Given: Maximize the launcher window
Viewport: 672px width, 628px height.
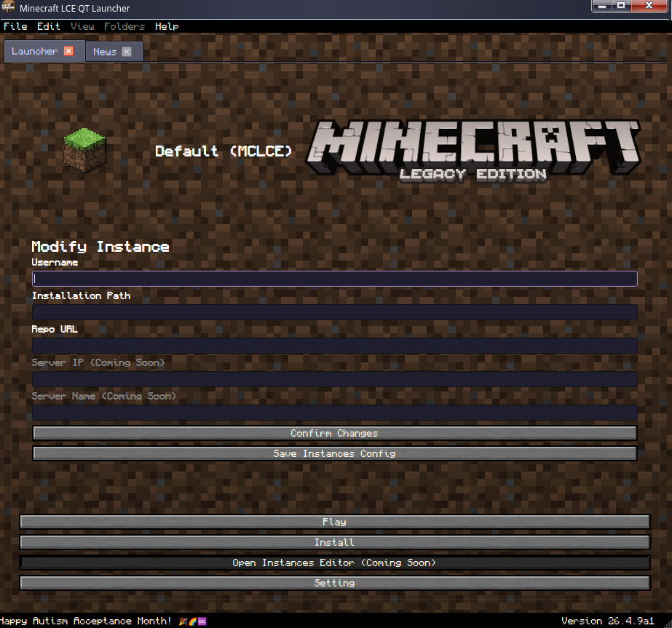Looking at the screenshot, I should [x=621, y=6].
